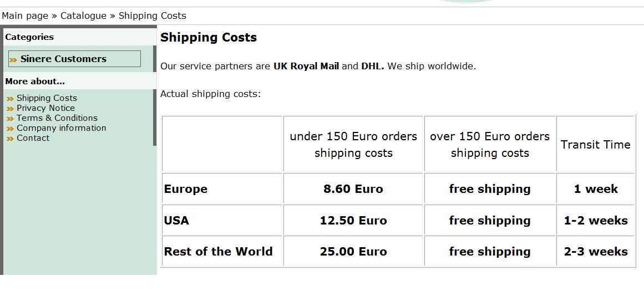This screenshot has width=644, height=291.
Task: Go to Main page via breadcrumb
Action: tap(25, 16)
